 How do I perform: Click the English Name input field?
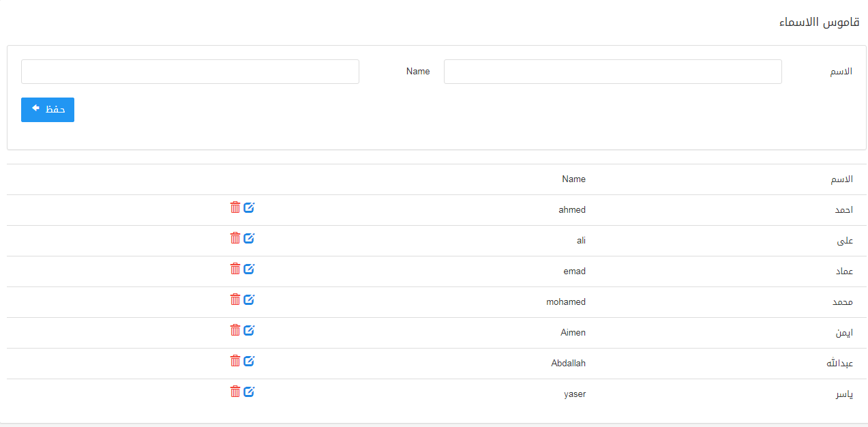click(x=190, y=72)
